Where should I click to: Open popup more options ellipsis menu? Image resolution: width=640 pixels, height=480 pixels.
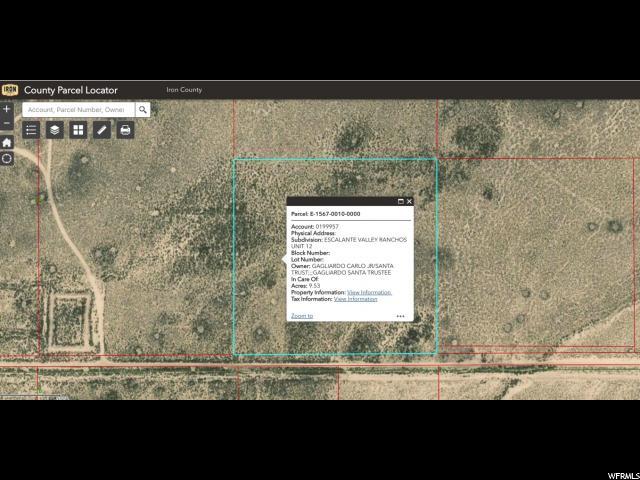click(x=400, y=316)
